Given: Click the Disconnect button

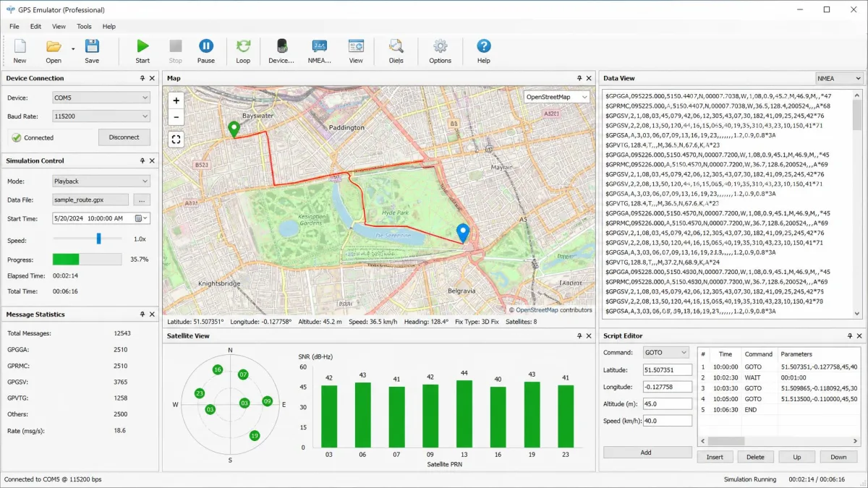Looking at the screenshot, I should [124, 137].
